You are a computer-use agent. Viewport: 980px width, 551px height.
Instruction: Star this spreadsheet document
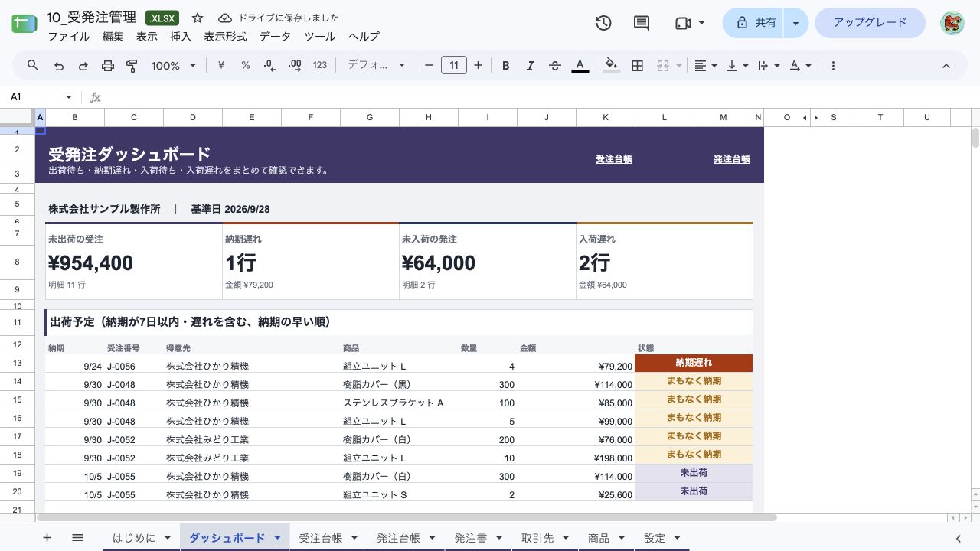[x=198, y=18]
